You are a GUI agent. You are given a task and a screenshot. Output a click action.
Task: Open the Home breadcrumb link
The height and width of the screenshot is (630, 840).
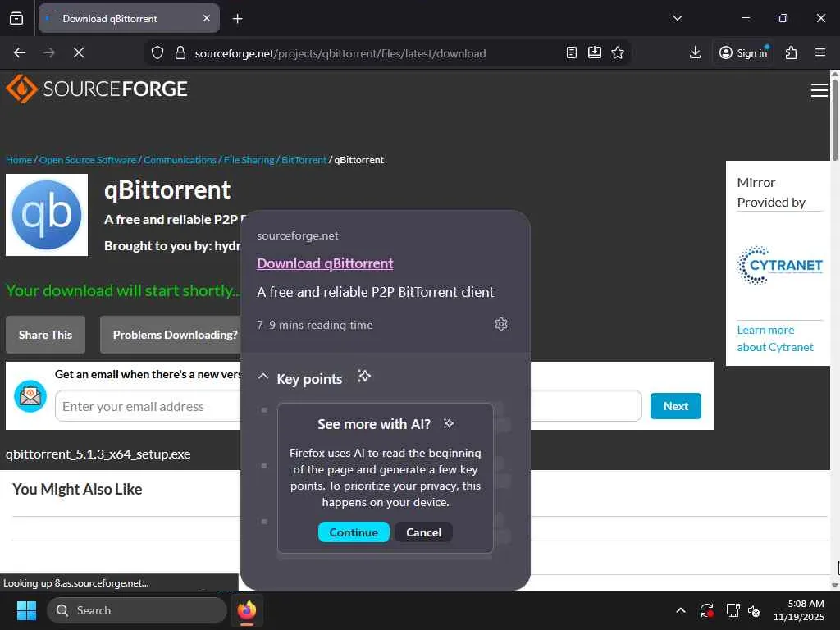[x=19, y=160]
